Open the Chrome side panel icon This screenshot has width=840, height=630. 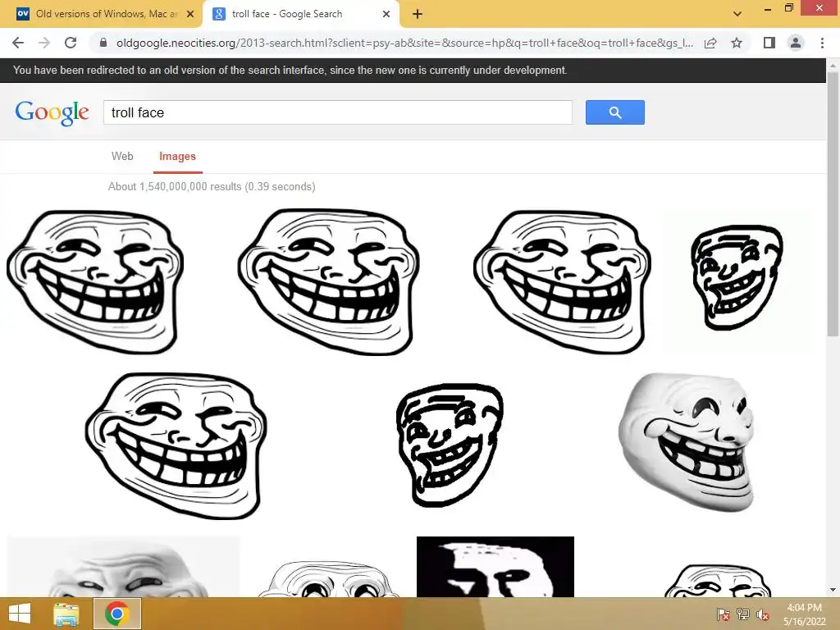coord(769,43)
